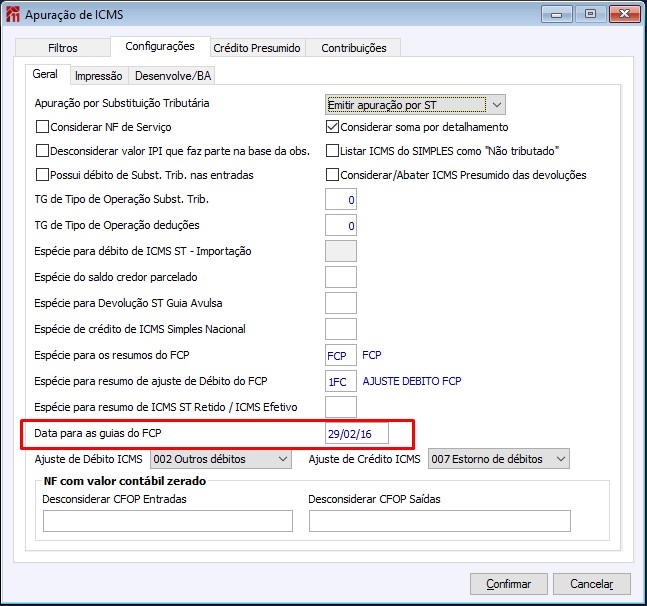Click the Espécie para débito ICMS ST Importação field
Screen dimensions: 647x606
[341, 251]
